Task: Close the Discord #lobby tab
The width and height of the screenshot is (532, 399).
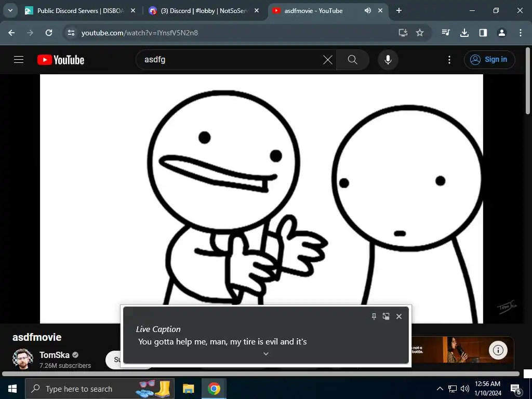Action: [257, 10]
